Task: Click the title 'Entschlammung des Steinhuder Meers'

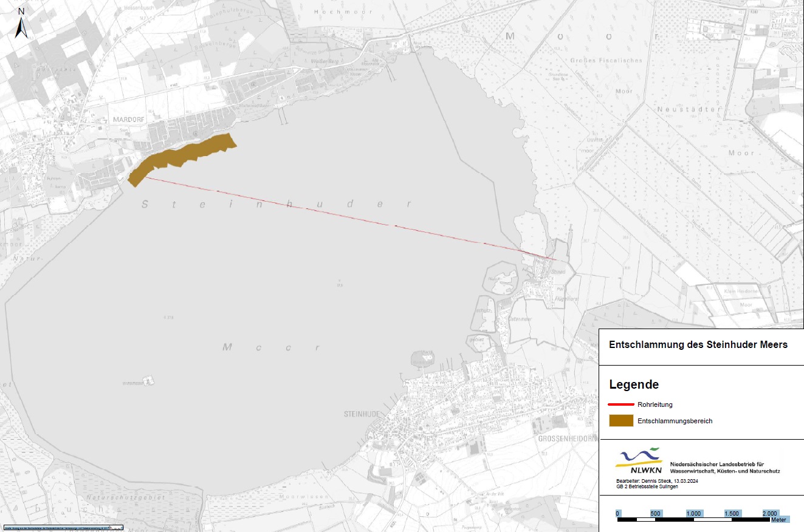Action: pos(698,344)
